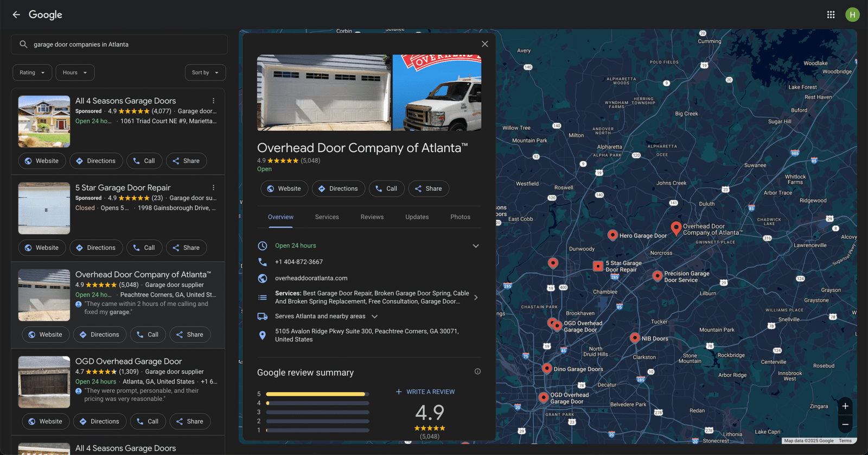
Task: Click the delivery truck icon for service area
Action: tap(263, 316)
